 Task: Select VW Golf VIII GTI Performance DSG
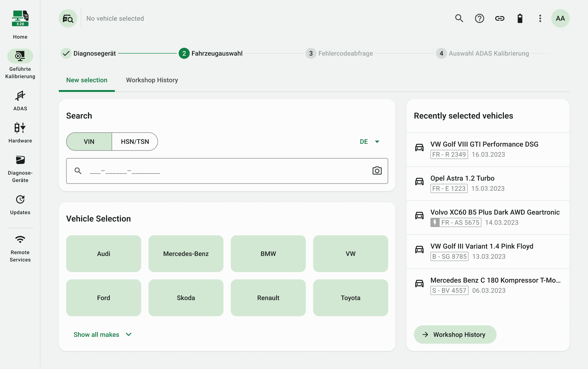click(488, 149)
